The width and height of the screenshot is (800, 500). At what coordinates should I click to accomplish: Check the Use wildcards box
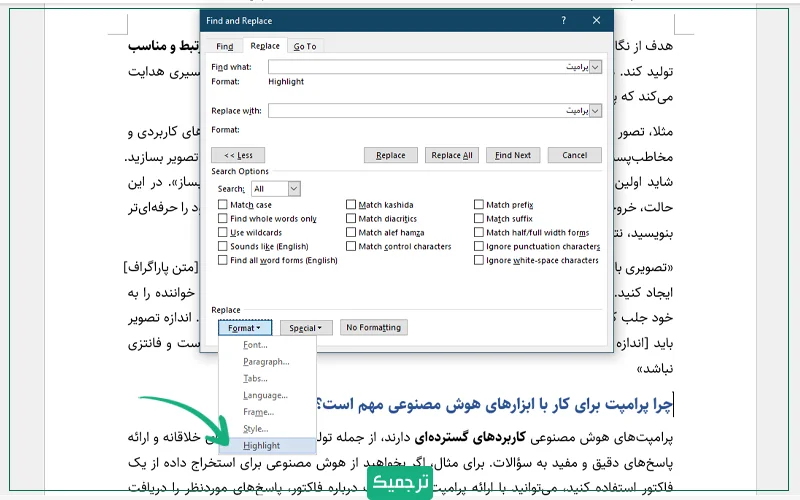pos(223,233)
